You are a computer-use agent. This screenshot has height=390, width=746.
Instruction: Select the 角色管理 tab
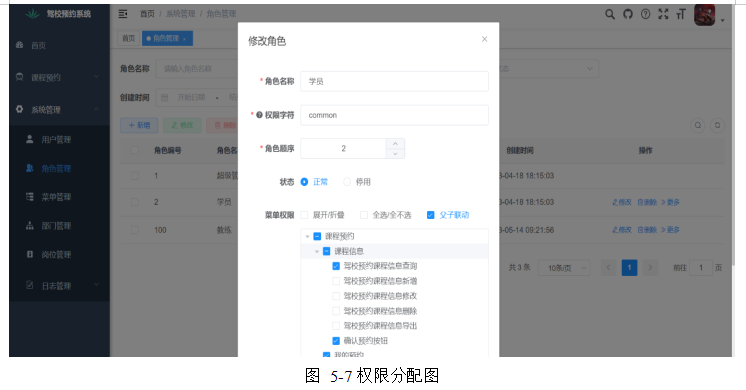167,39
